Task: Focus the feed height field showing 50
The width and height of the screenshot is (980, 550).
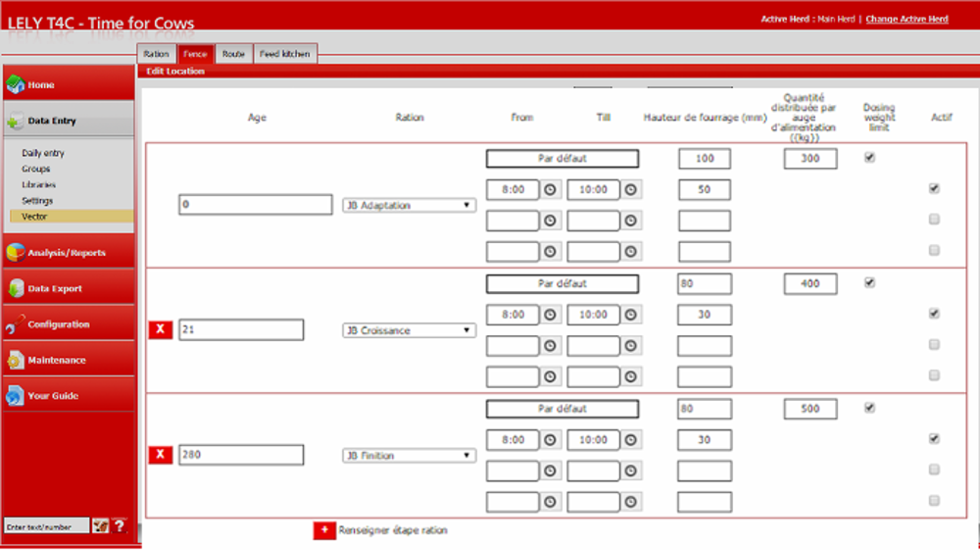Action: [x=705, y=189]
